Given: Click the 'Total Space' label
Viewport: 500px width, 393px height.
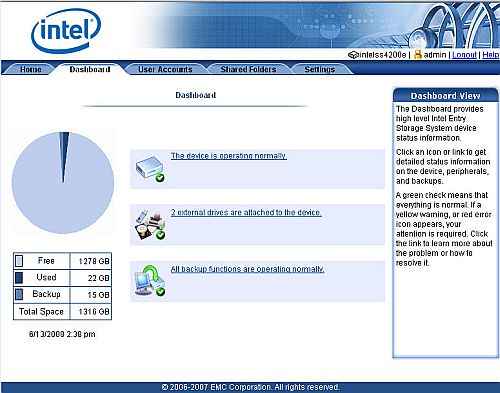Looking at the screenshot, I should click(x=41, y=312).
